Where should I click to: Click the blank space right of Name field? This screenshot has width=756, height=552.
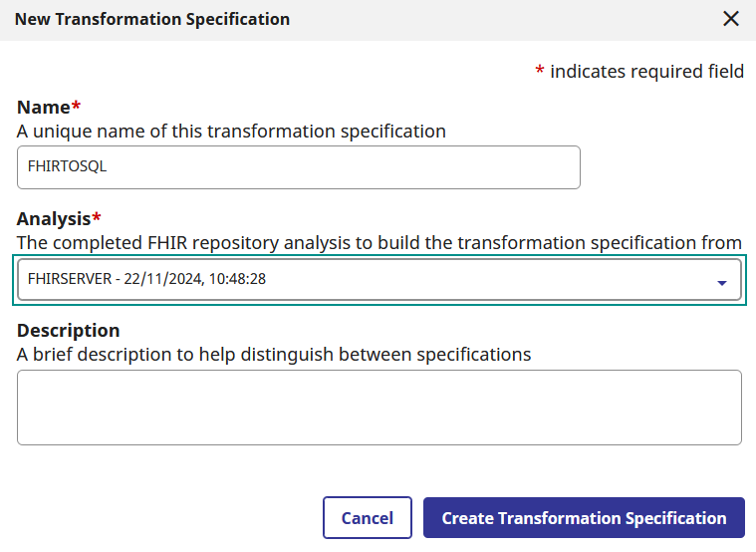coord(662,167)
